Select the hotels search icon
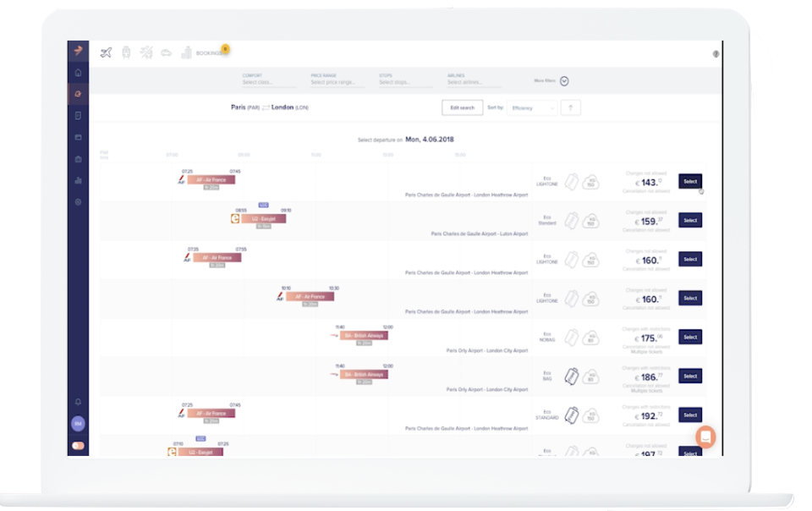The height and width of the screenshot is (511, 812). [x=186, y=52]
